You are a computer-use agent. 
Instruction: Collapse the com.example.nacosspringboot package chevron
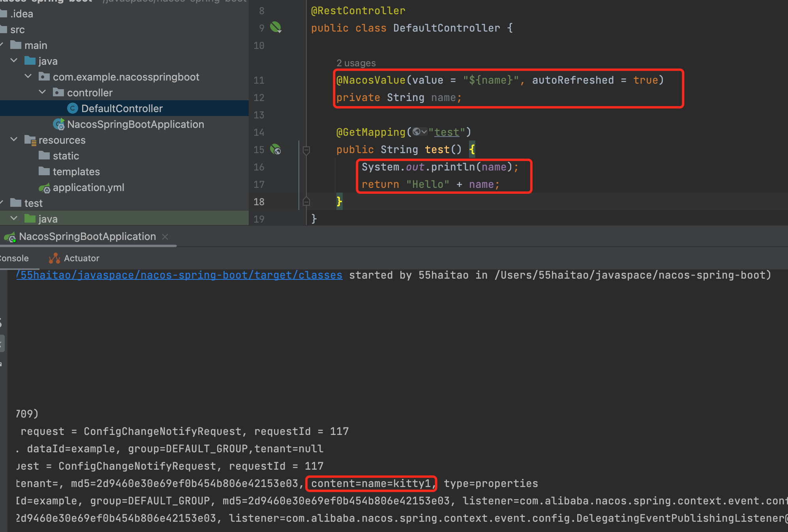click(28, 76)
